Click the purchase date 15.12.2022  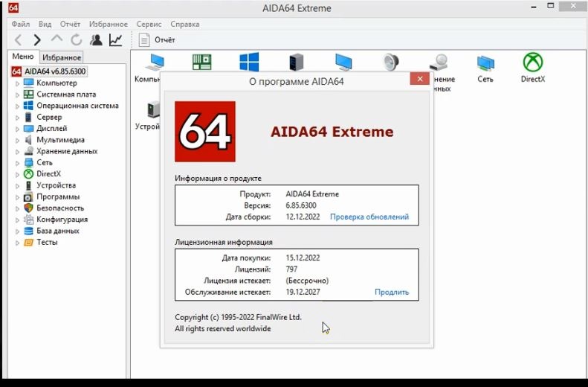[303, 258]
